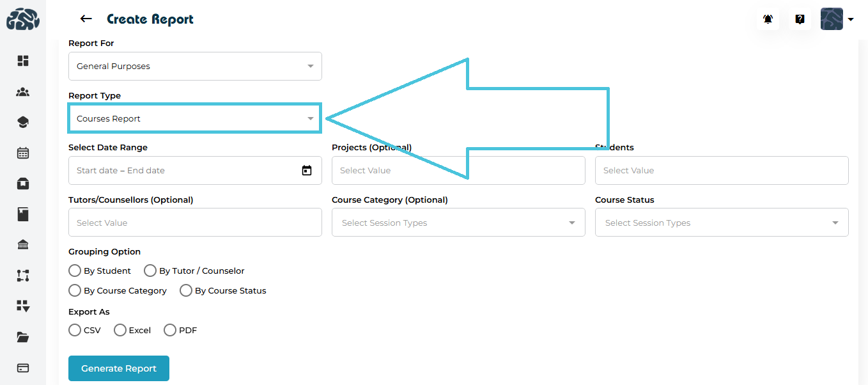The image size is (868, 385).
Task: Open the Report For dropdown
Action: click(194, 67)
